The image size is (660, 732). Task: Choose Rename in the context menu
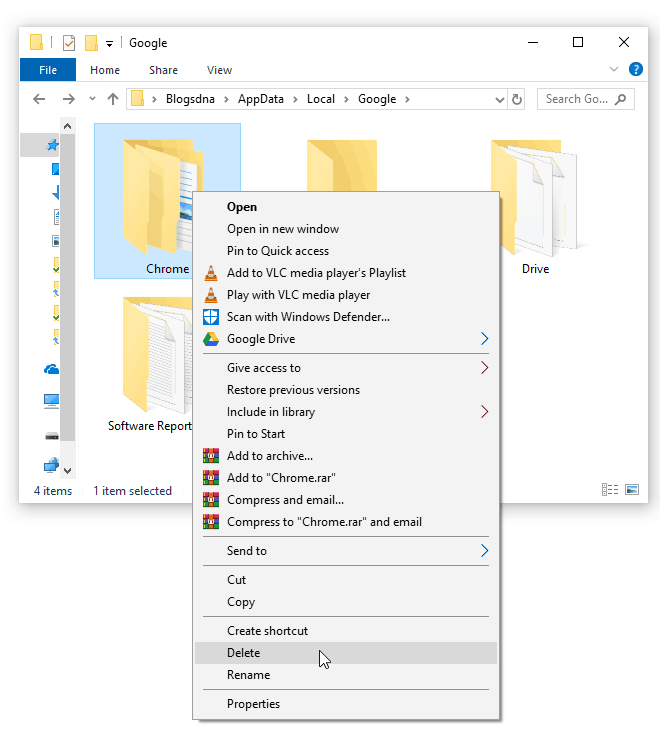click(346, 675)
